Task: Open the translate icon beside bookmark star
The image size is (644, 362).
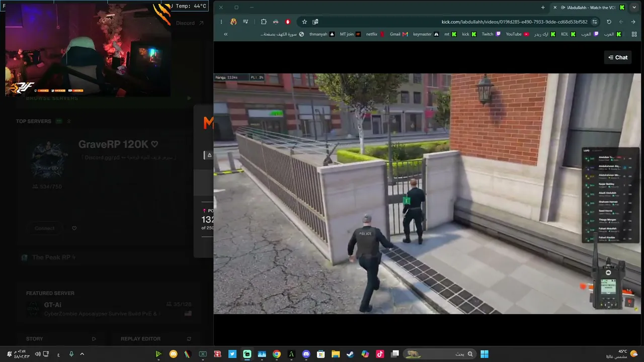Action: 315,22
